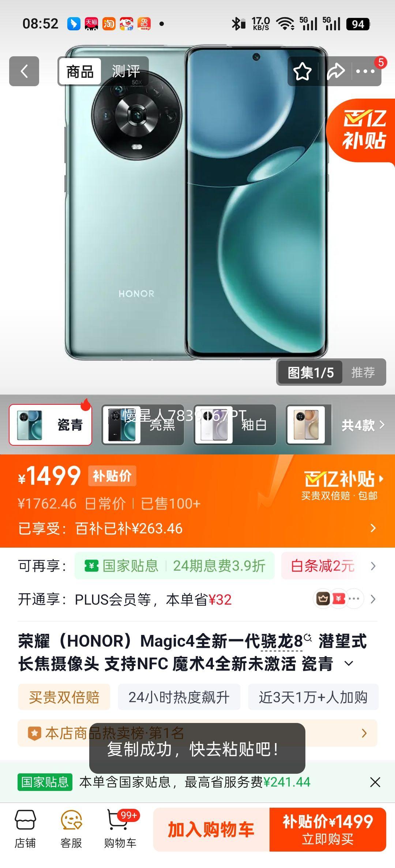Image resolution: width=395 pixels, height=868 pixels.
Task: Favorite this product with the star icon
Action: click(302, 71)
